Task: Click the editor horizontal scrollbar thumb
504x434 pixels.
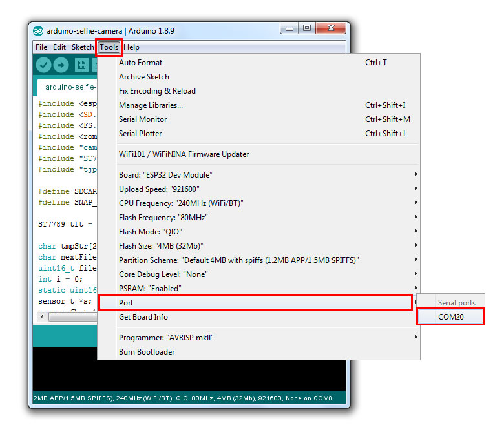Action: click(x=73, y=317)
